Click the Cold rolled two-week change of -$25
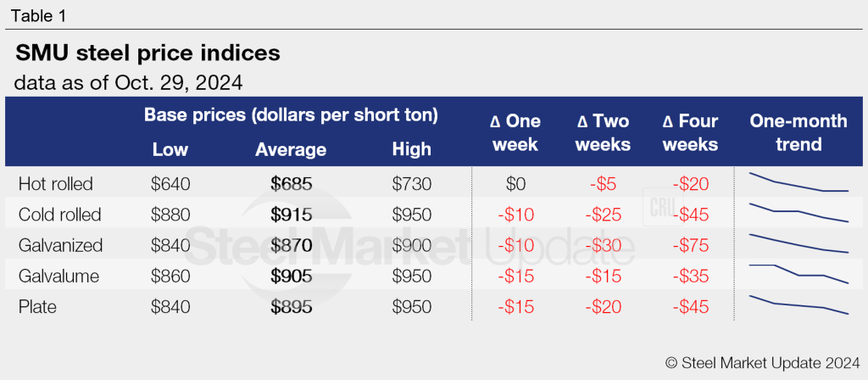The height and width of the screenshot is (380, 868). pyautogui.click(x=603, y=215)
